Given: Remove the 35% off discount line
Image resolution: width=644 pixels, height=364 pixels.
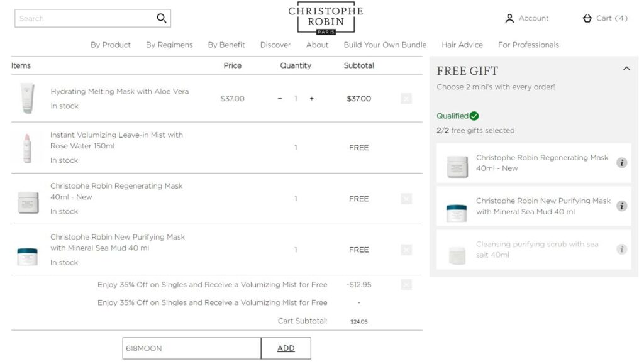Looking at the screenshot, I should click(x=406, y=285).
